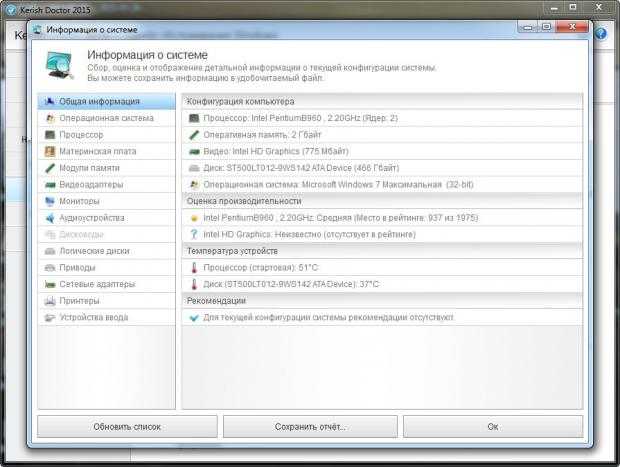Select the Intel HD Graphics Неизвестно rating text
This screenshot has width=620, height=467.
tap(309, 234)
